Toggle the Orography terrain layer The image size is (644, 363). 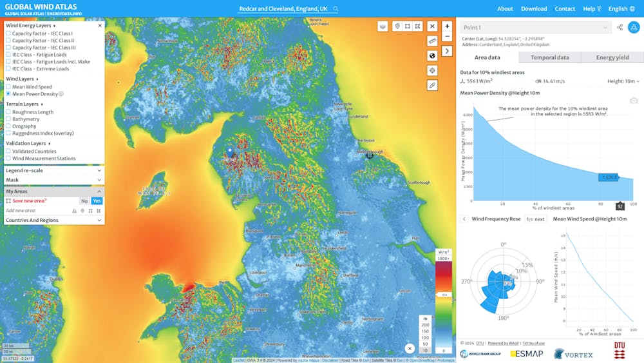8,126
